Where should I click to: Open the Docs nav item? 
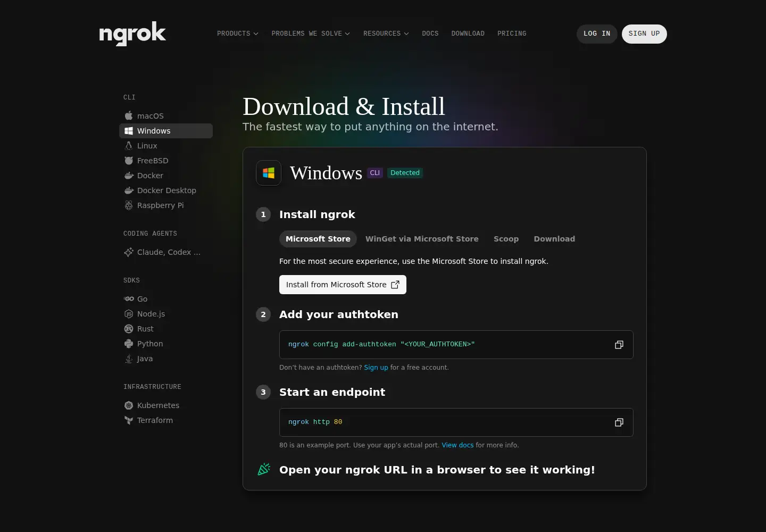[x=430, y=34]
